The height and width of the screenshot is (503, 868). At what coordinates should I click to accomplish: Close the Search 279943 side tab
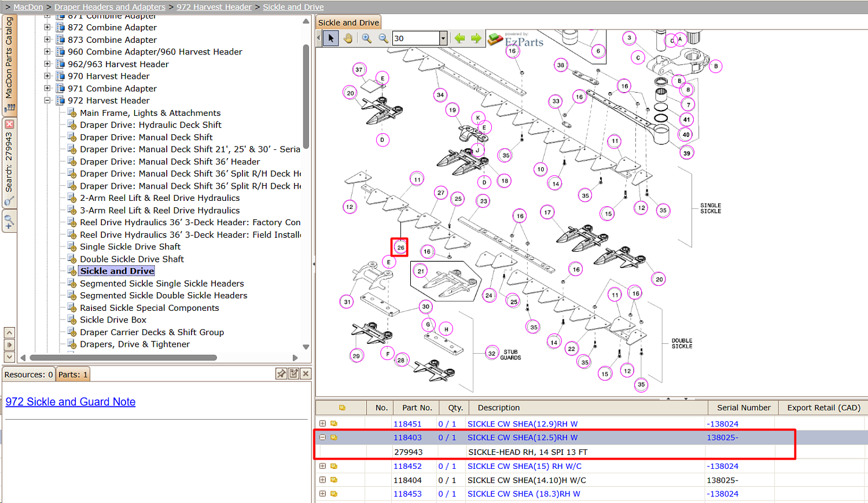click(x=9, y=124)
